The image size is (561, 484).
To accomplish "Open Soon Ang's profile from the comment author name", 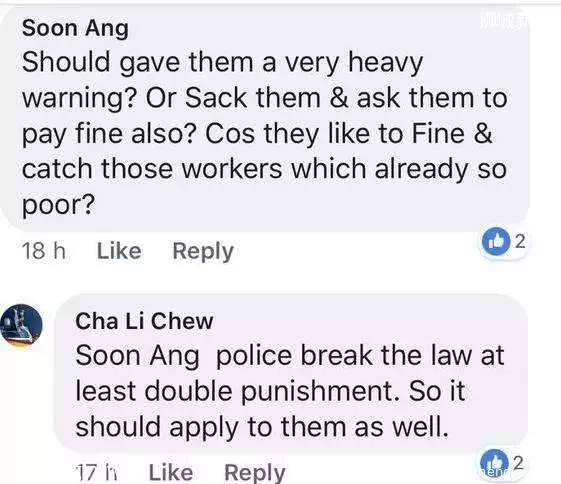I will pyautogui.click(x=75, y=28).
